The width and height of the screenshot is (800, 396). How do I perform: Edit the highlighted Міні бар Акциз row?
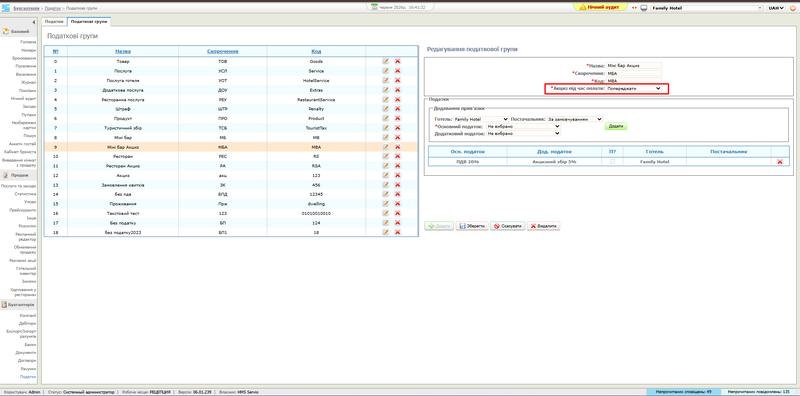(386, 147)
